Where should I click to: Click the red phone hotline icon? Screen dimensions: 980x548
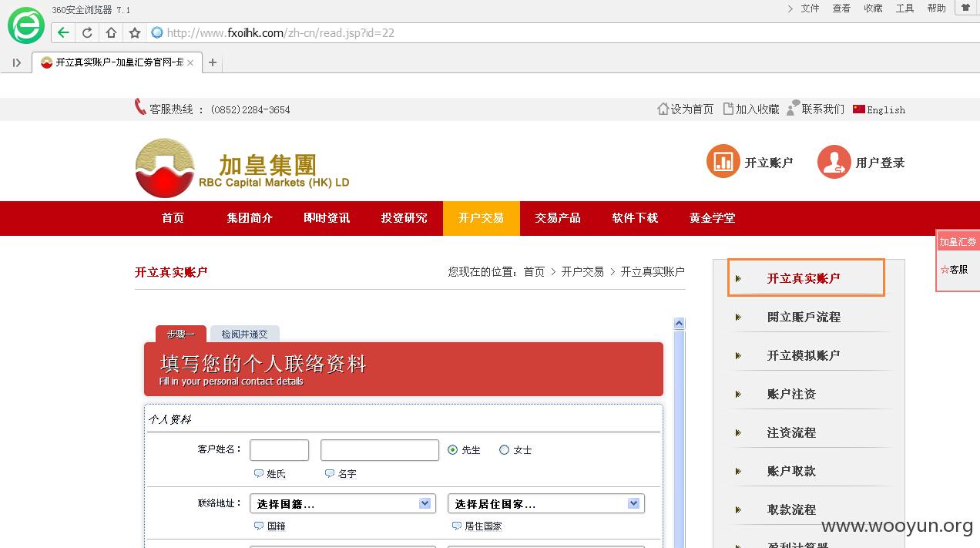tap(140, 107)
